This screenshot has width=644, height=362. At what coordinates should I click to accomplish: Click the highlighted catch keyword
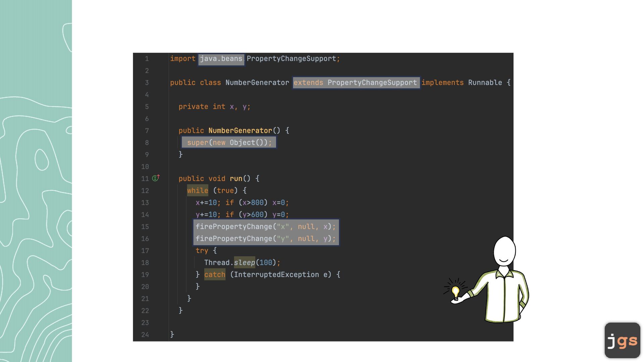(x=215, y=275)
